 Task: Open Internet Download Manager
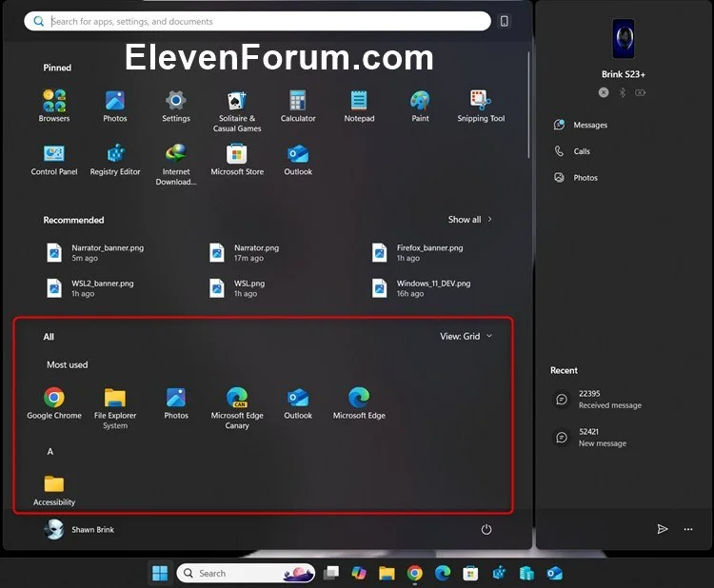[176, 165]
